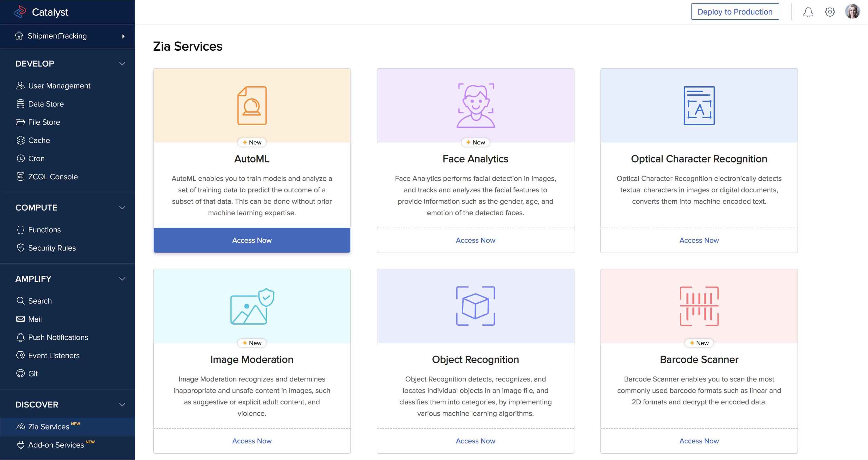Open the ZCQL Console menu item
Image resolution: width=868 pixels, height=460 pixels.
tap(53, 177)
